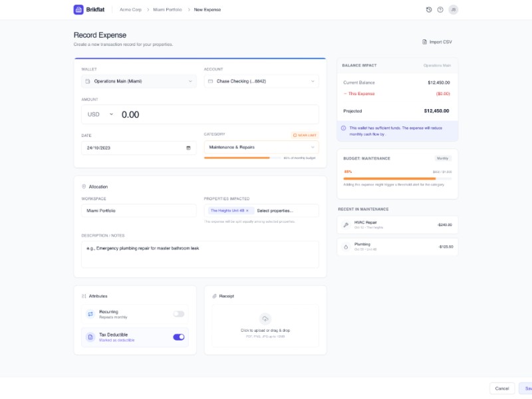Switch the budget Monthly period badge

coord(443,158)
